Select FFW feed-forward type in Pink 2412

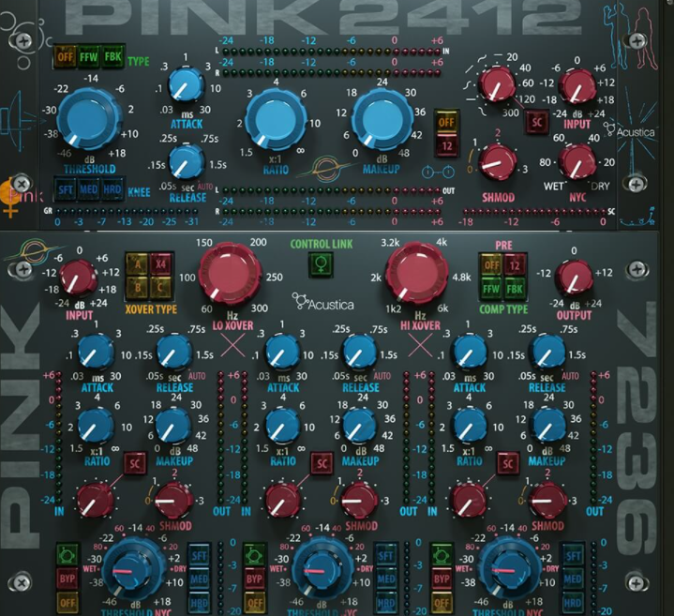(88, 55)
